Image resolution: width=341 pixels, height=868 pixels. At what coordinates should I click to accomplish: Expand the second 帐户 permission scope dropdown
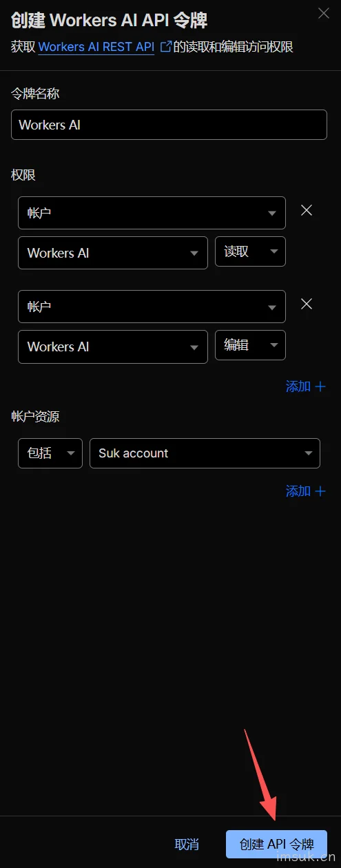point(152,307)
